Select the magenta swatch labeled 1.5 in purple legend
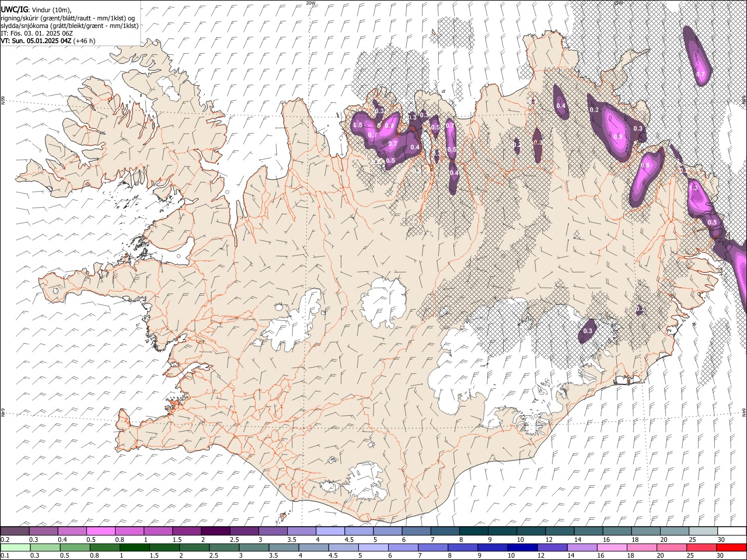This screenshot has width=747, height=560. [186, 531]
